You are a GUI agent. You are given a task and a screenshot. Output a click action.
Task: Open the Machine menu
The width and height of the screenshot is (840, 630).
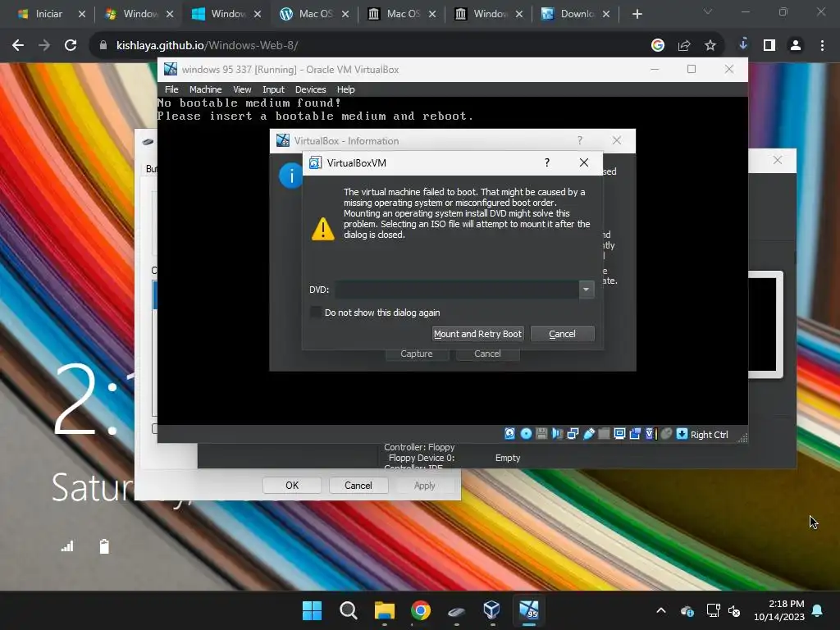[205, 89]
